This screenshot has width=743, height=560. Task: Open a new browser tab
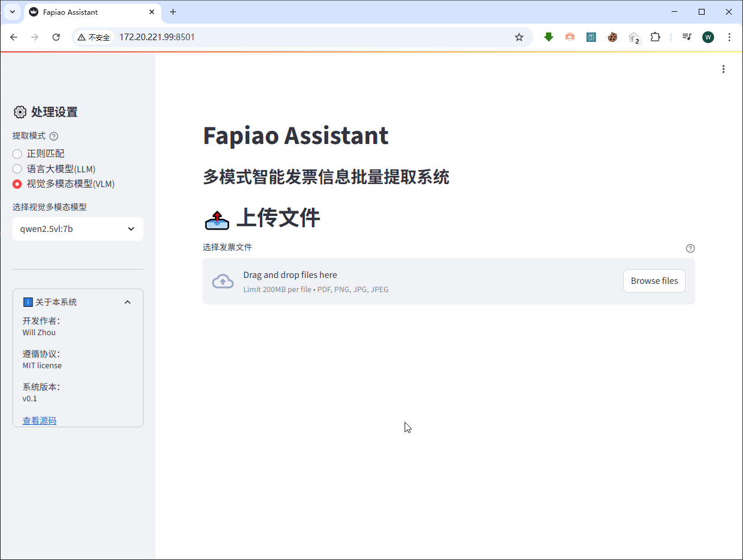(173, 12)
